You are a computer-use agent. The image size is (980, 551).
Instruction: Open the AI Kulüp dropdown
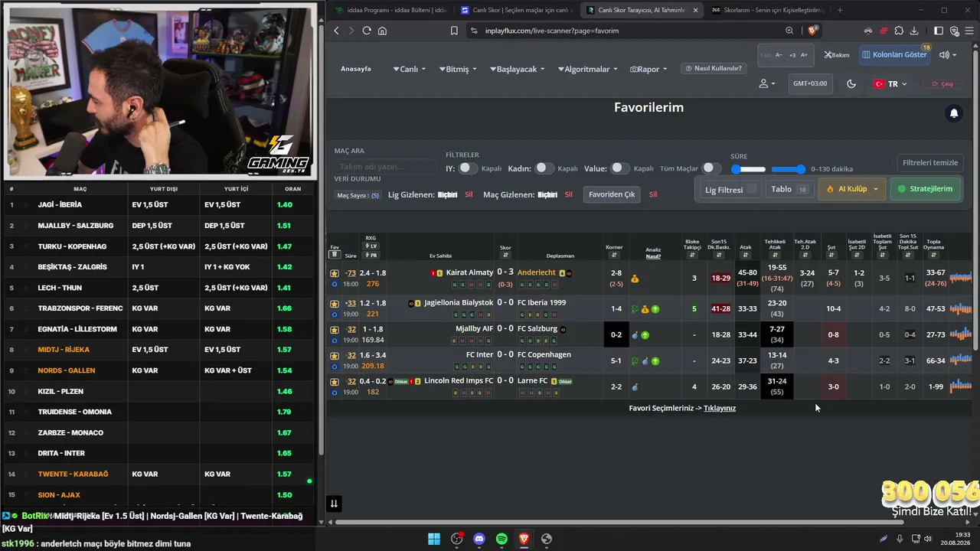pyautogui.click(x=852, y=189)
